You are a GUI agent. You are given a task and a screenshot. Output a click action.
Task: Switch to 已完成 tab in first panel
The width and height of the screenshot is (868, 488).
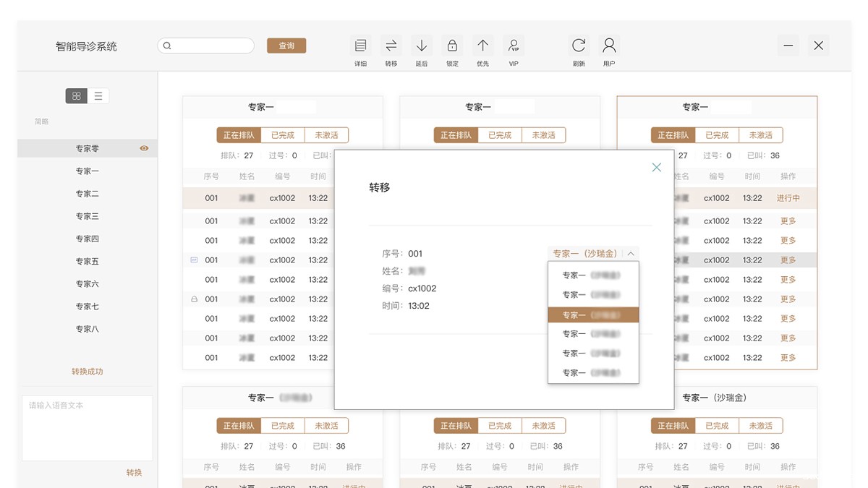(x=282, y=135)
